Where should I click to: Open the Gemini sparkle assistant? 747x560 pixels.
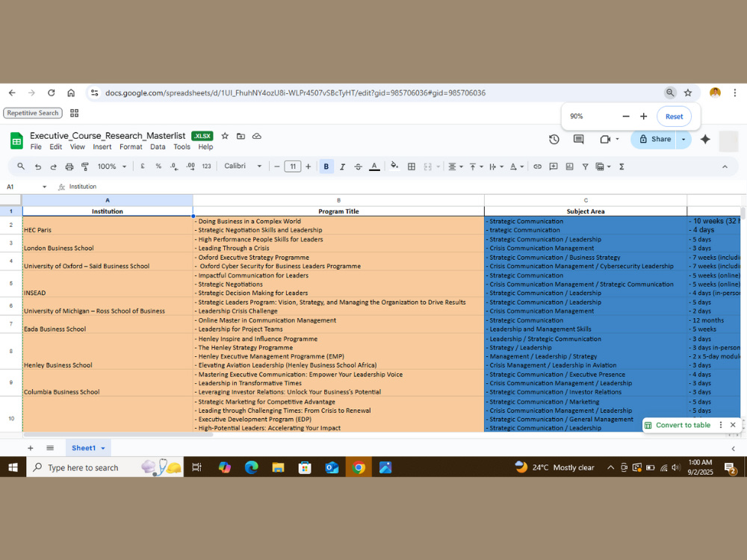click(706, 140)
